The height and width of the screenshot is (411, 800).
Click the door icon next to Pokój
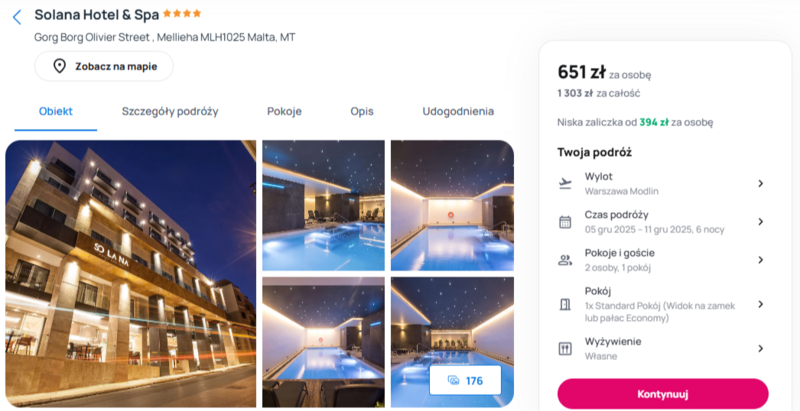(x=565, y=304)
